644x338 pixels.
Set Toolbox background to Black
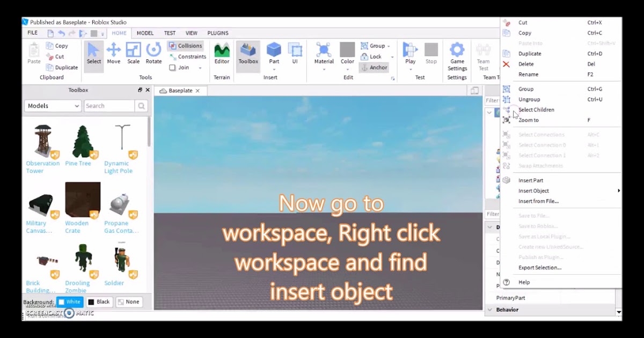point(99,302)
